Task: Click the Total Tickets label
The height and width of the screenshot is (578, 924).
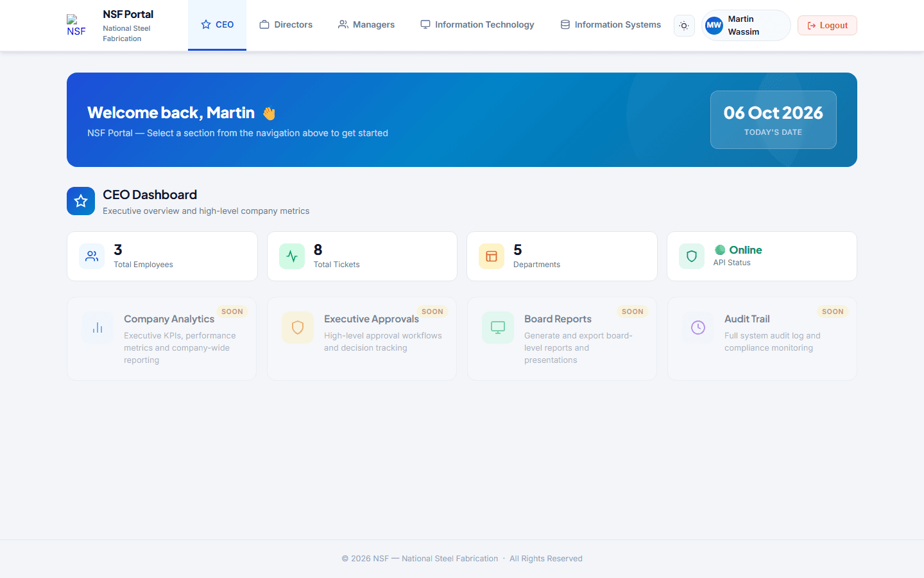Action: tap(337, 265)
